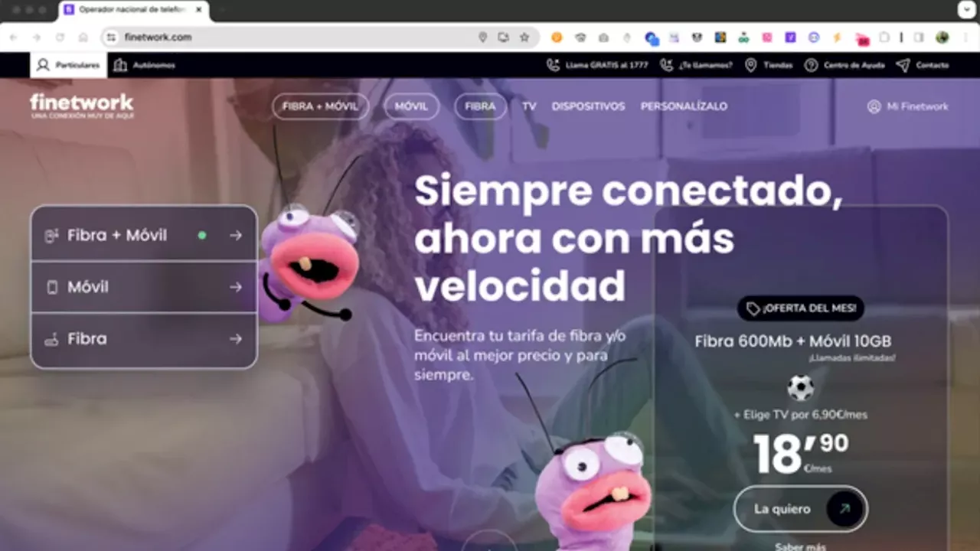Open the purple Y extension icon

790,37
